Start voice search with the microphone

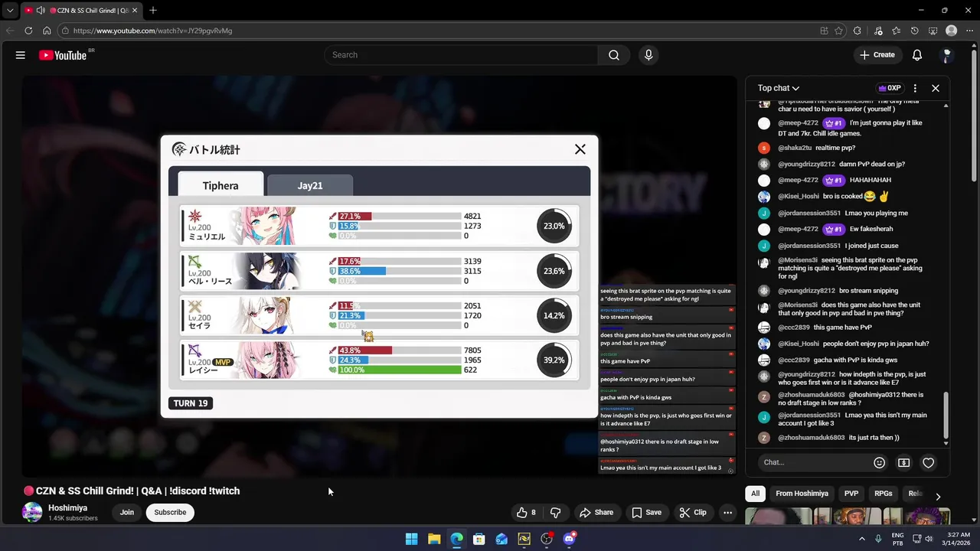pos(648,55)
